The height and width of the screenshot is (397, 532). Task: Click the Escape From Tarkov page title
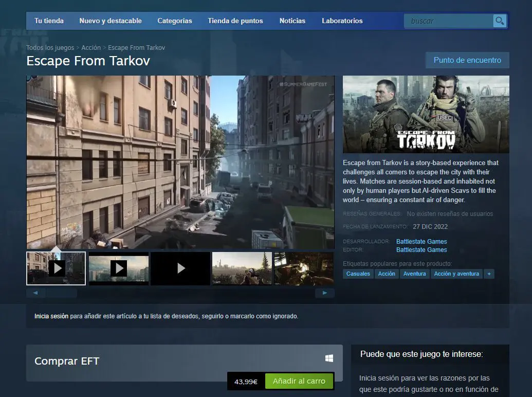88,61
